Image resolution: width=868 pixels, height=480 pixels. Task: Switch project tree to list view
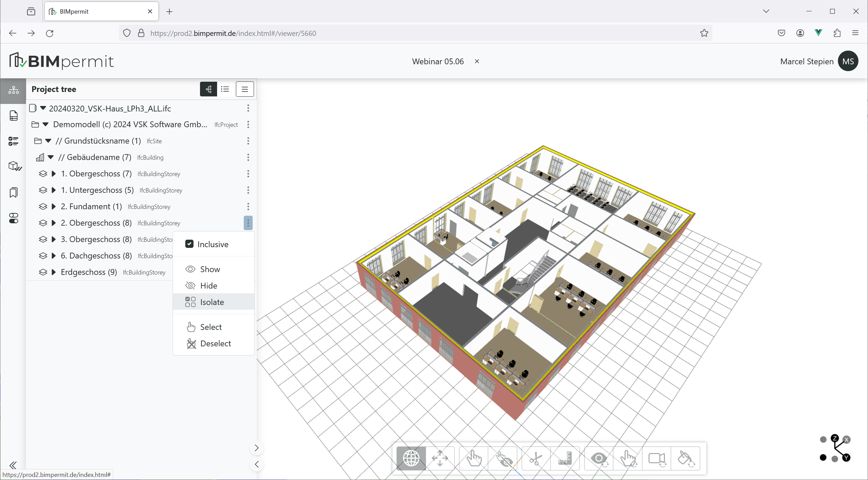point(225,89)
